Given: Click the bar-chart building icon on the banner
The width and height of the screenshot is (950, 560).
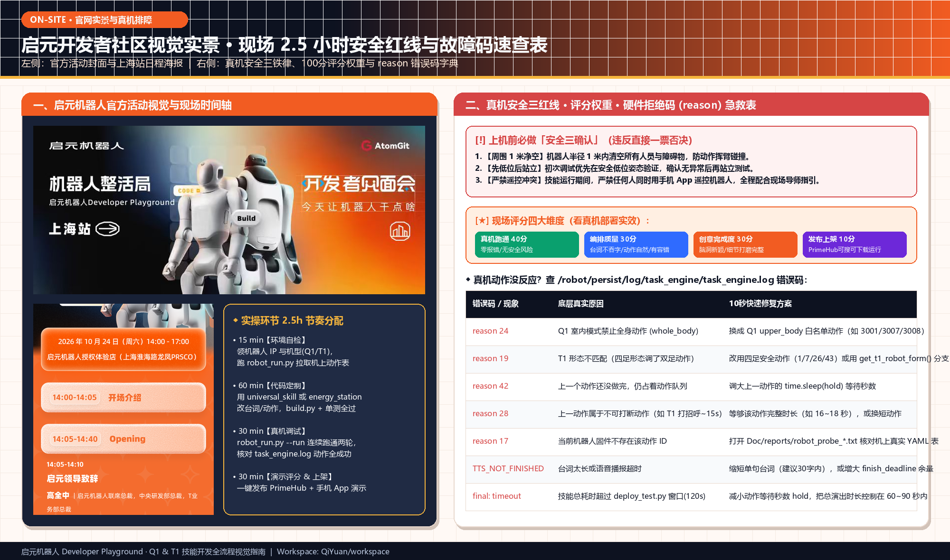Looking at the screenshot, I should (400, 231).
